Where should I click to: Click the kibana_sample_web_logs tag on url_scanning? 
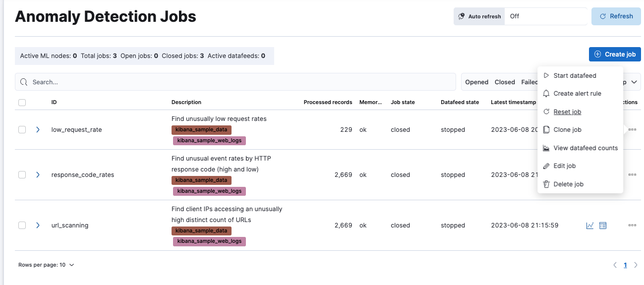tap(209, 241)
